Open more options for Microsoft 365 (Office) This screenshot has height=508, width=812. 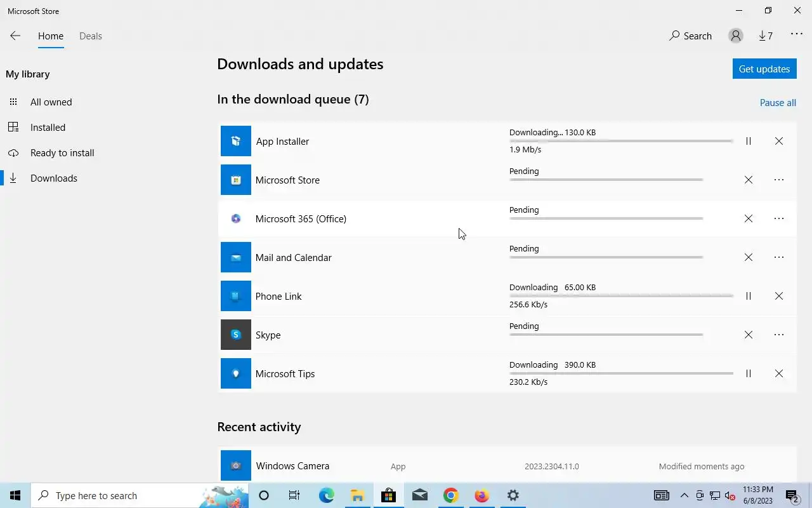coord(779,218)
